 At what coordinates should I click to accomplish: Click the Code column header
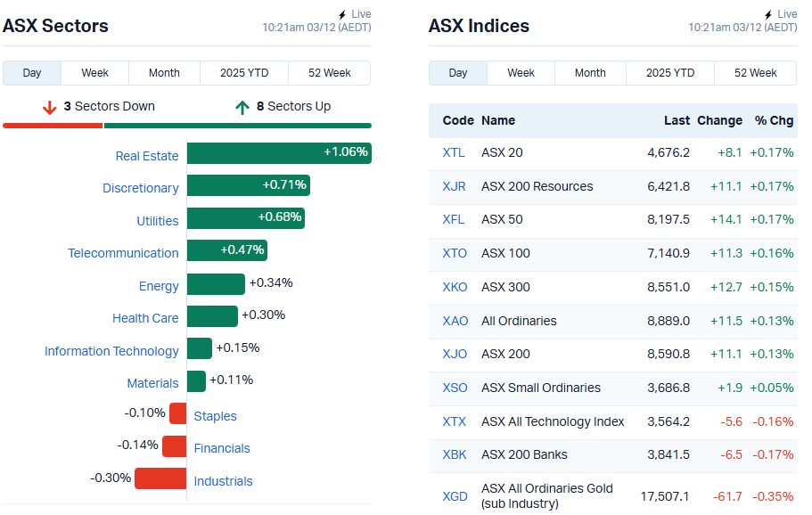[458, 120]
